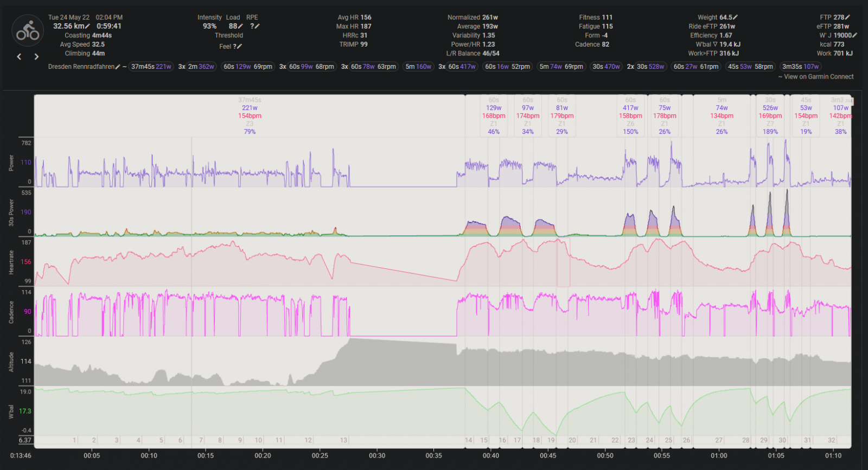Edit the RPE rating pencil

click(x=257, y=26)
